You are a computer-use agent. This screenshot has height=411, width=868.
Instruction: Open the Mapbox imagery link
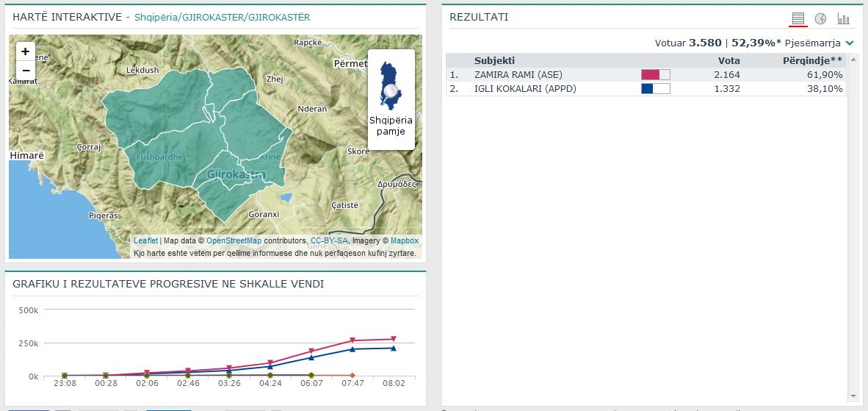point(404,240)
